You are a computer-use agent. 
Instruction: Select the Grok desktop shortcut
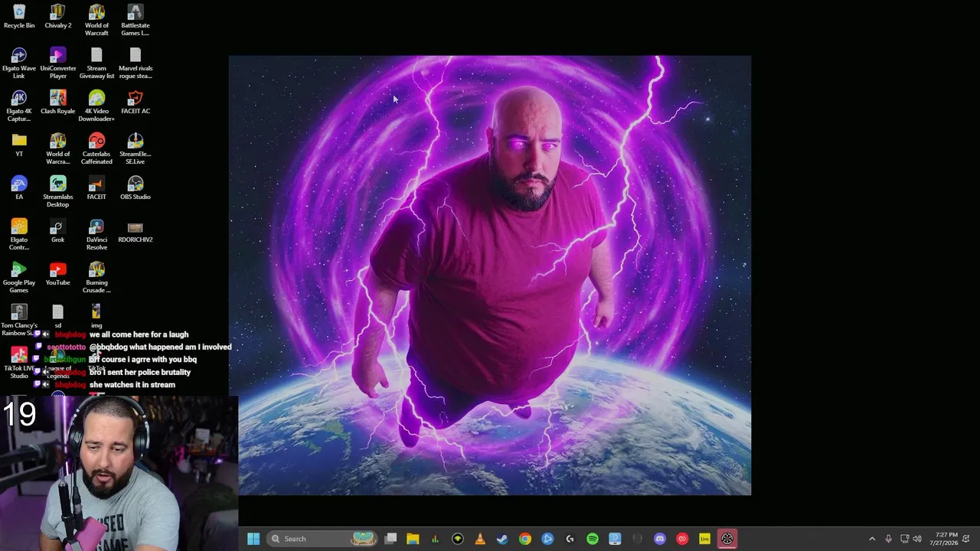58,231
